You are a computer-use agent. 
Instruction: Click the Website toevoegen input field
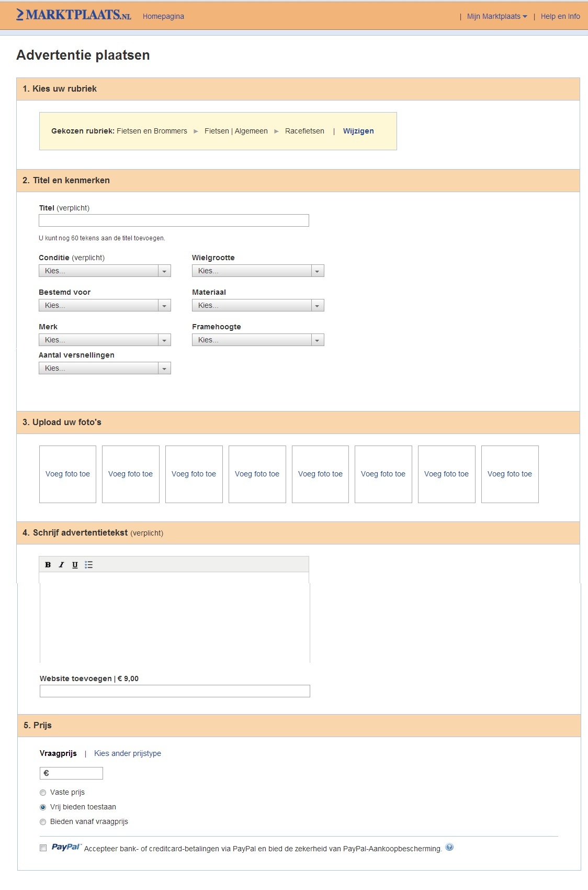pos(175,691)
